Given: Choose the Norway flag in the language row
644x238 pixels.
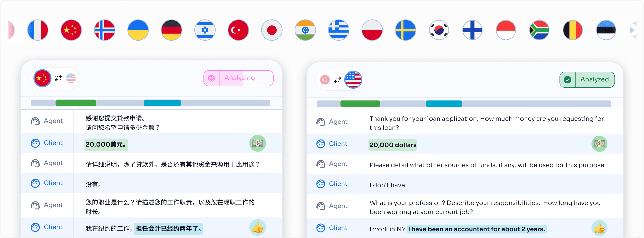Looking at the screenshot, I should (105, 30).
